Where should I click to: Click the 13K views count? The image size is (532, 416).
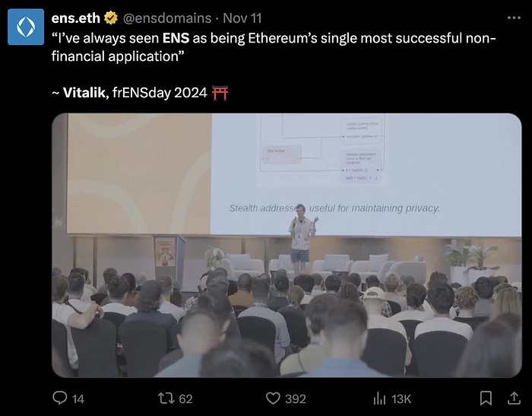pos(401,399)
